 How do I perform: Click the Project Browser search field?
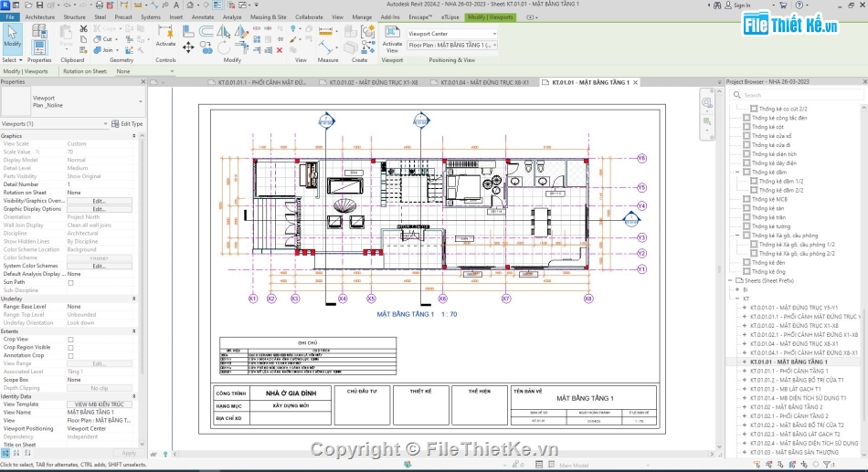coord(796,95)
